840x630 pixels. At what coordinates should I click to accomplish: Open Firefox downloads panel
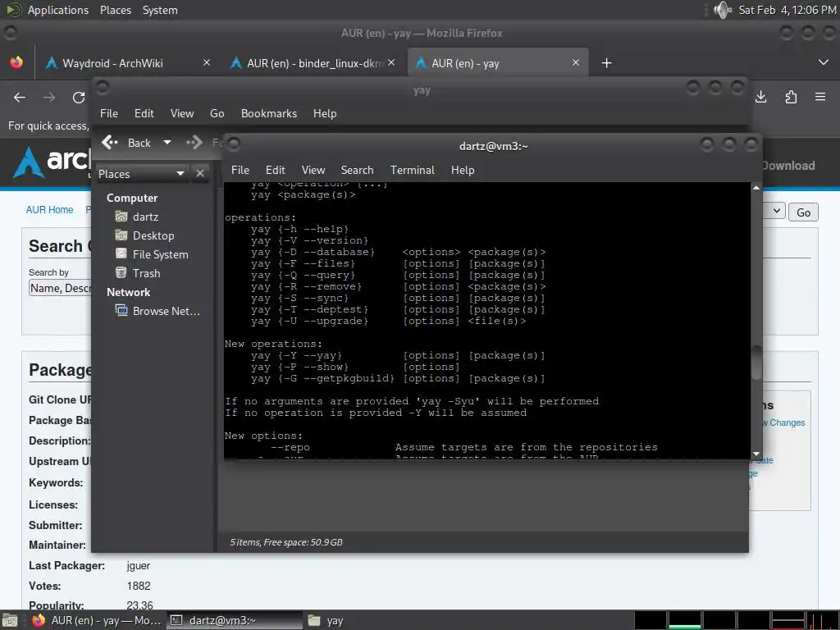coord(761,97)
